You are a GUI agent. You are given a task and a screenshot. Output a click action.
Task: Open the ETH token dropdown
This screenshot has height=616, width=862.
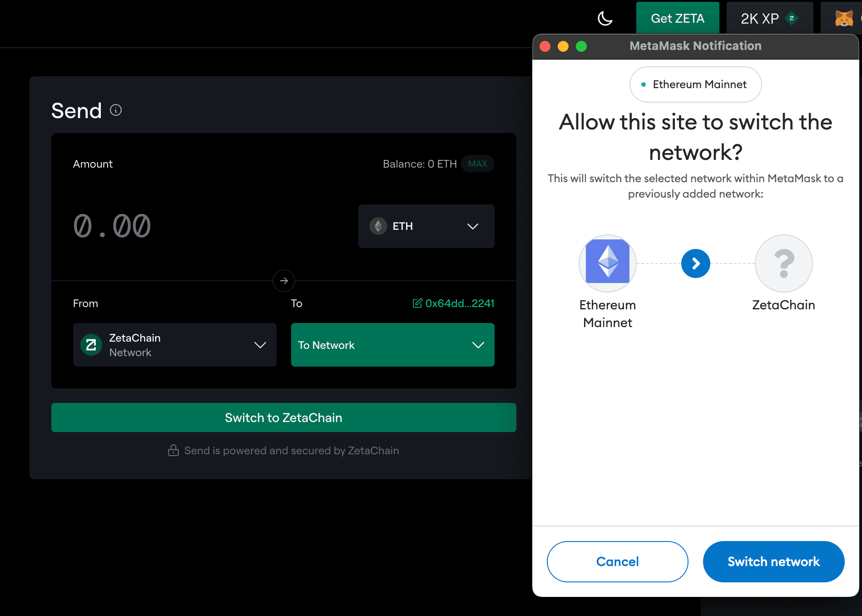click(426, 226)
